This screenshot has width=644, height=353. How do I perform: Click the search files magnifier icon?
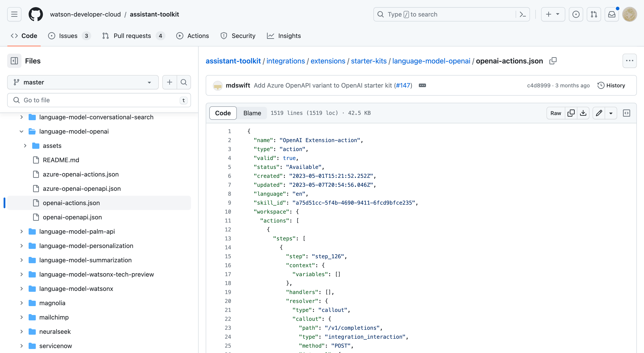tap(184, 82)
